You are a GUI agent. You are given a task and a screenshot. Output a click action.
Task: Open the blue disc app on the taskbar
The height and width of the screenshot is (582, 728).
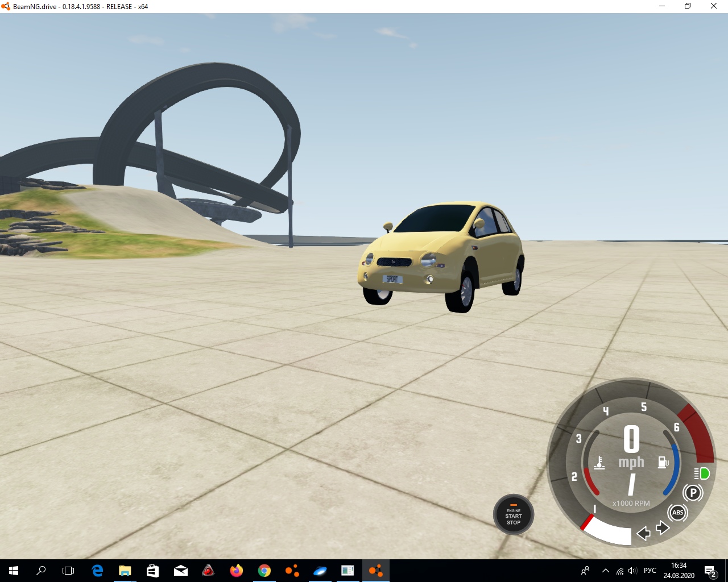tap(320, 571)
